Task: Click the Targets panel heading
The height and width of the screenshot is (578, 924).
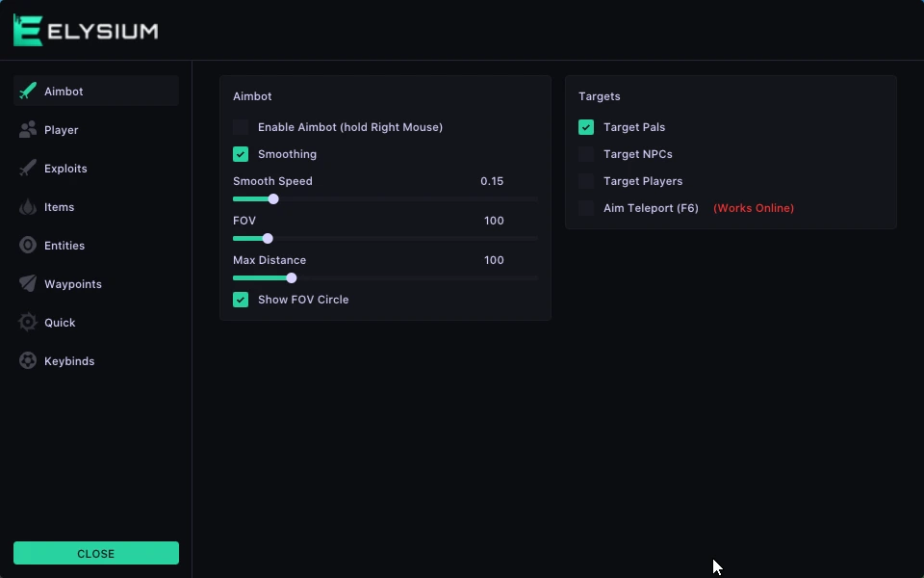Action: click(600, 96)
